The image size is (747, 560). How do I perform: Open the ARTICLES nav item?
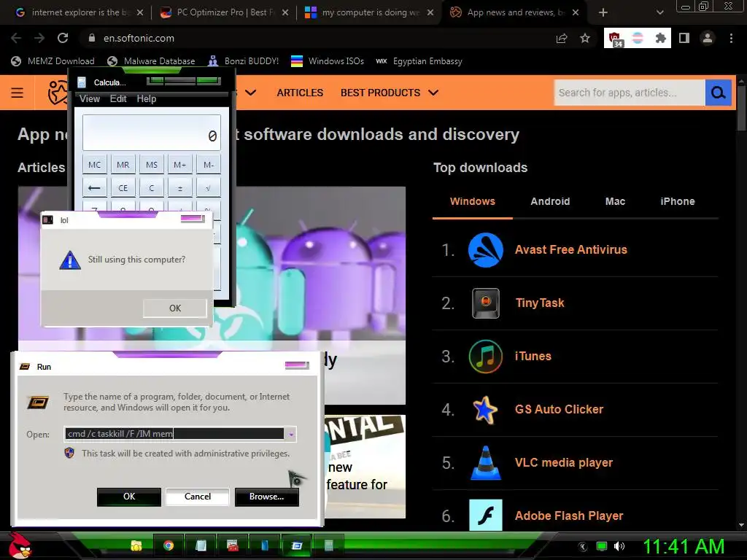point(300,93)
